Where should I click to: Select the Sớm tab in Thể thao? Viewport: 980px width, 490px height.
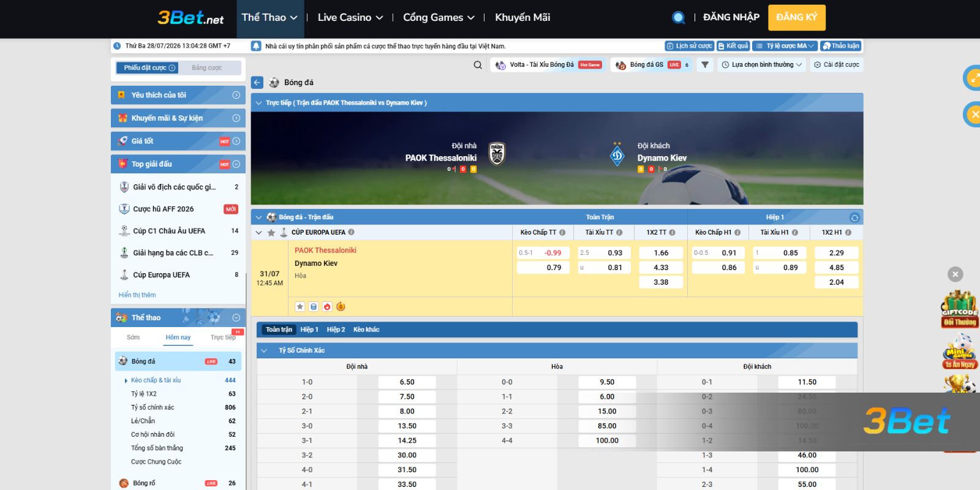point(133,337)
